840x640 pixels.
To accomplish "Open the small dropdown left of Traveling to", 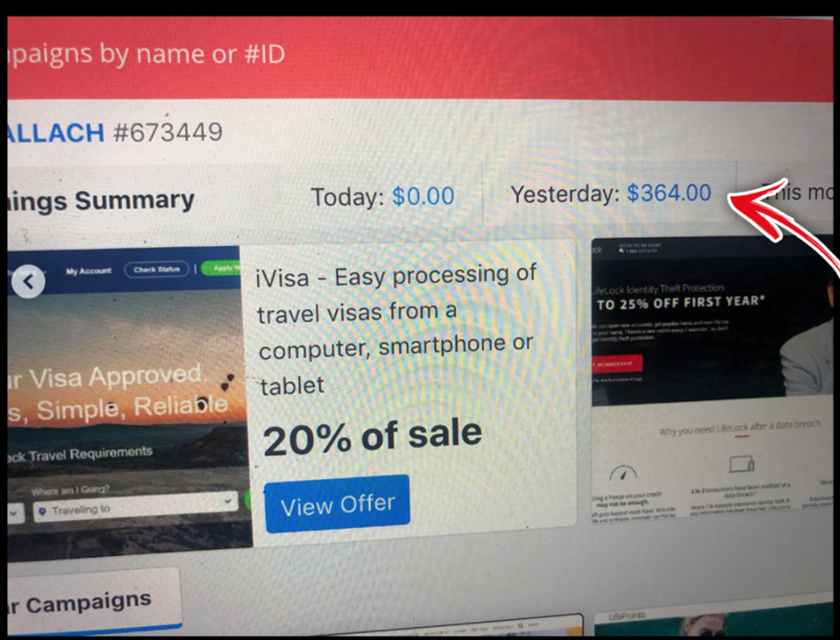I will tap(16, 513).
